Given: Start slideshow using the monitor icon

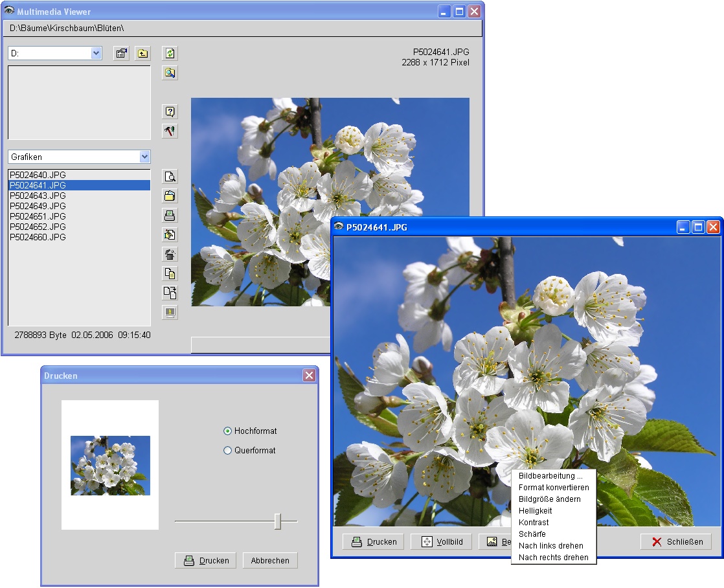Looking at the screenshot, I should [170, 313].
